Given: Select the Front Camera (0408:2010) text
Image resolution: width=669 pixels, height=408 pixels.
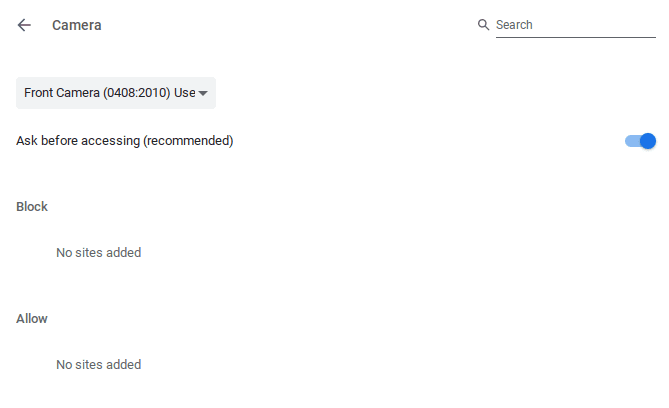Looking at the screenshot, I should [x=97, y=93].
